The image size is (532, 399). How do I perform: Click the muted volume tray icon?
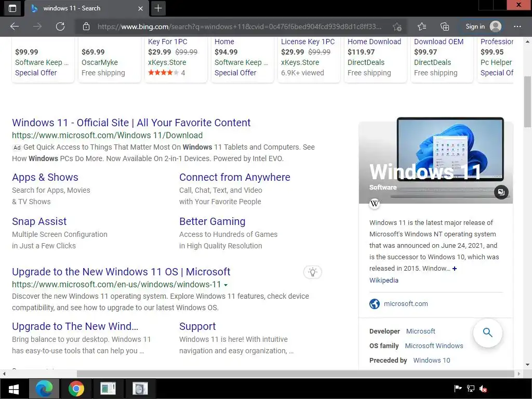tap(483, 389)
